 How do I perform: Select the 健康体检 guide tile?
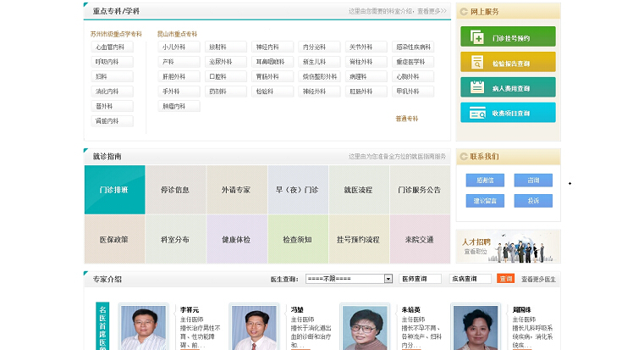tap(236, 240)
